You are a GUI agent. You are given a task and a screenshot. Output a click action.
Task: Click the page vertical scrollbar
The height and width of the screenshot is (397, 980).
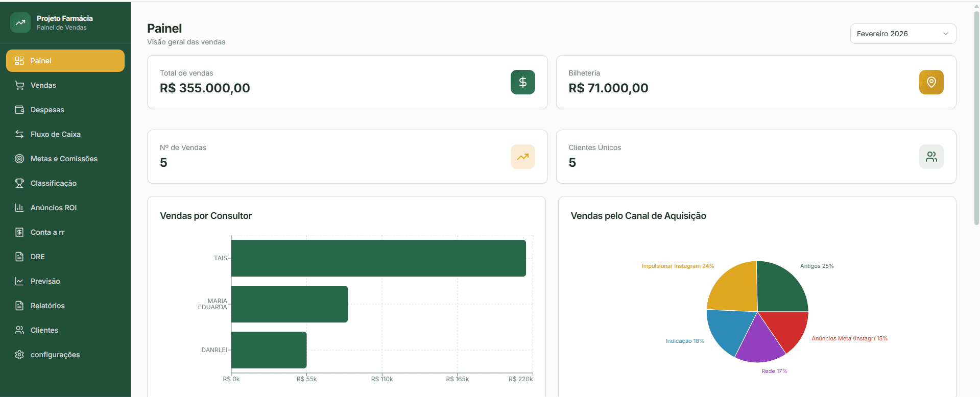[976, 117]
